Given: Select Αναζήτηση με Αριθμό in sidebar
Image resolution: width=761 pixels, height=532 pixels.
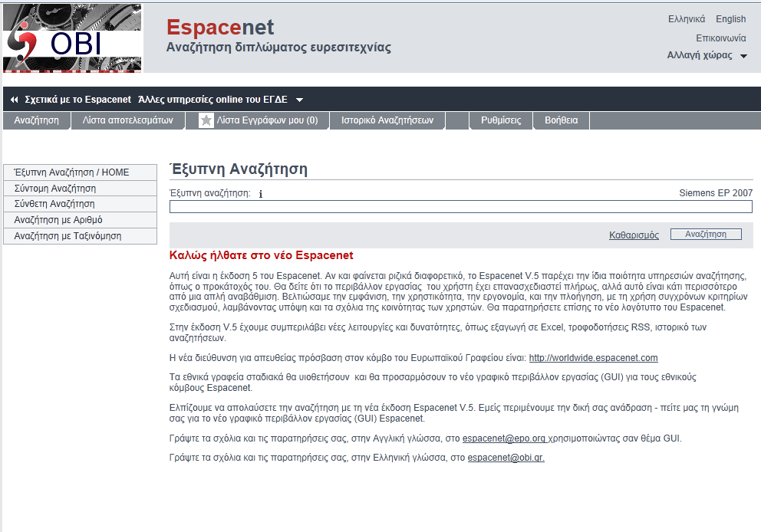Looking at the screenshot, I should pos(80,220).
